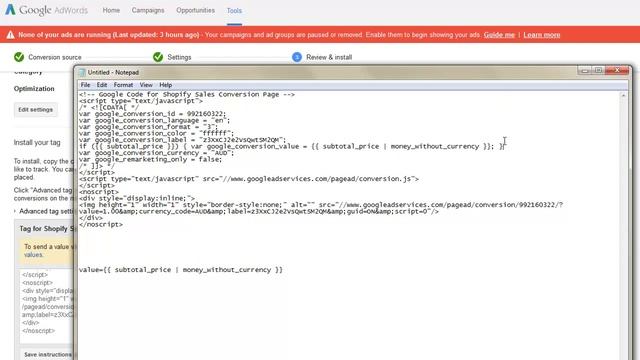Click the google_conversion_currency "AUD" line
This screenshot has height=360, width=640.
click(156, 153)
